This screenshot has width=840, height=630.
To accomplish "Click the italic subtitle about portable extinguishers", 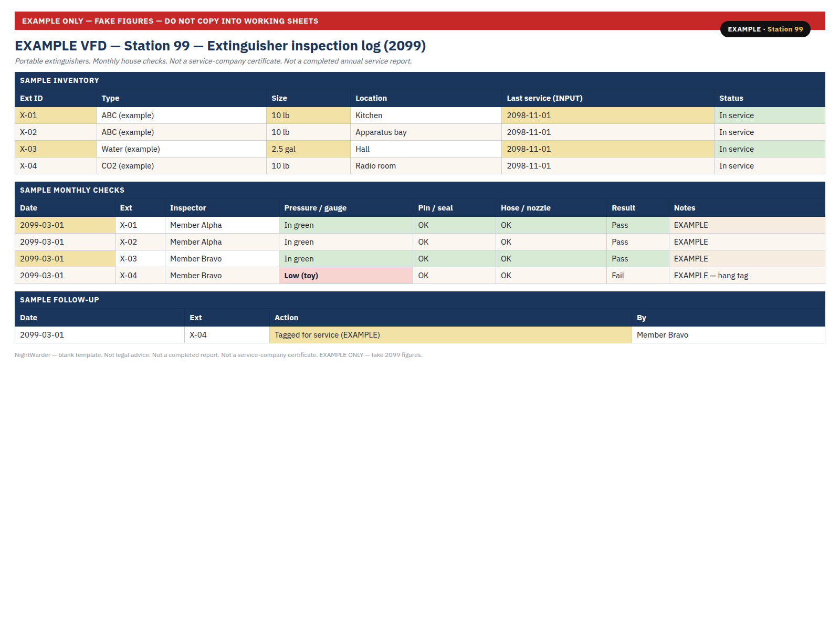I will (x=213, y=61).
